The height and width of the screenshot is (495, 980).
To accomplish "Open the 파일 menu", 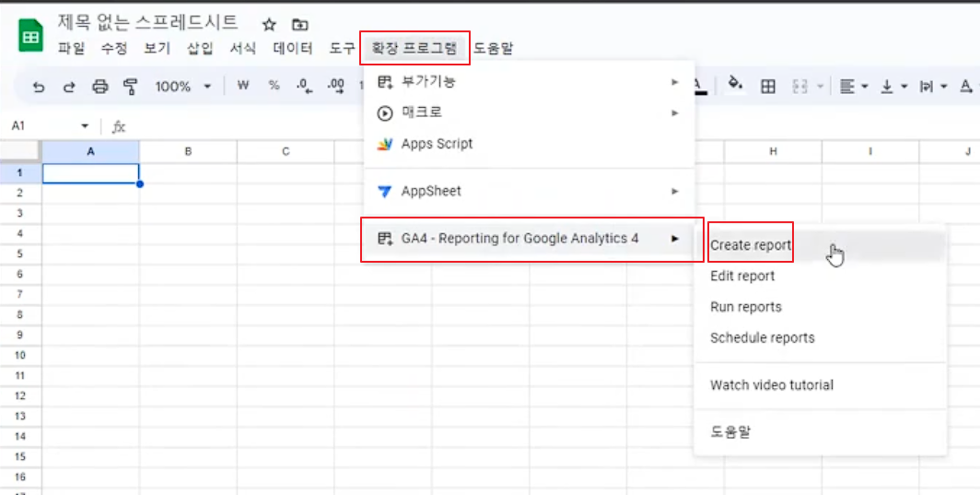I will (x=71, y=48).
